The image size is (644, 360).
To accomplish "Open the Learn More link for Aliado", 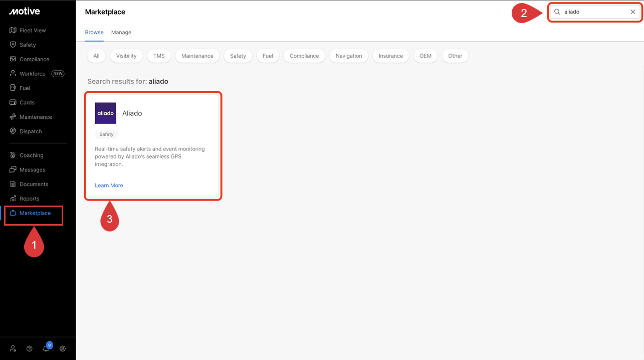I will [109, 186].
